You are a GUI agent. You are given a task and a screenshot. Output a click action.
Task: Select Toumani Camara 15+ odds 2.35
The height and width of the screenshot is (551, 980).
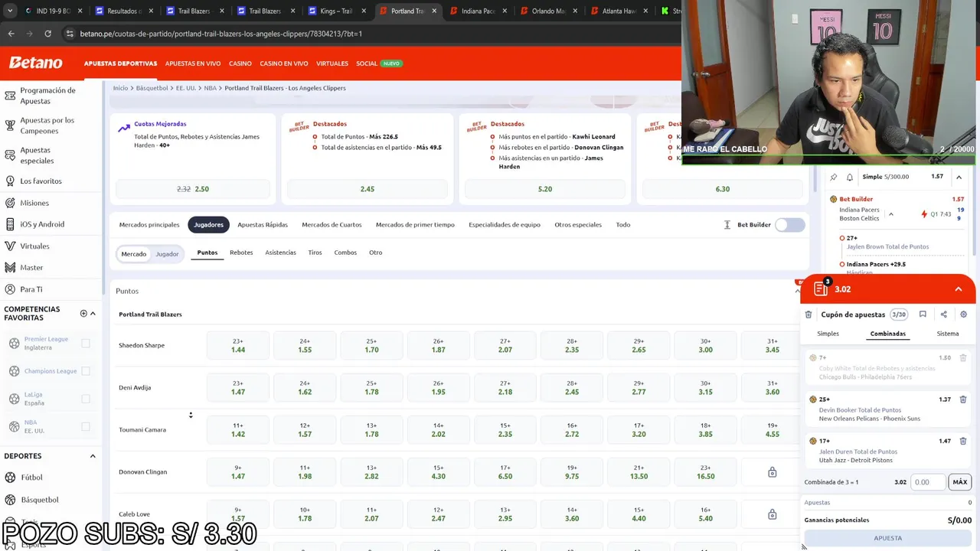[x=505, y=429]
